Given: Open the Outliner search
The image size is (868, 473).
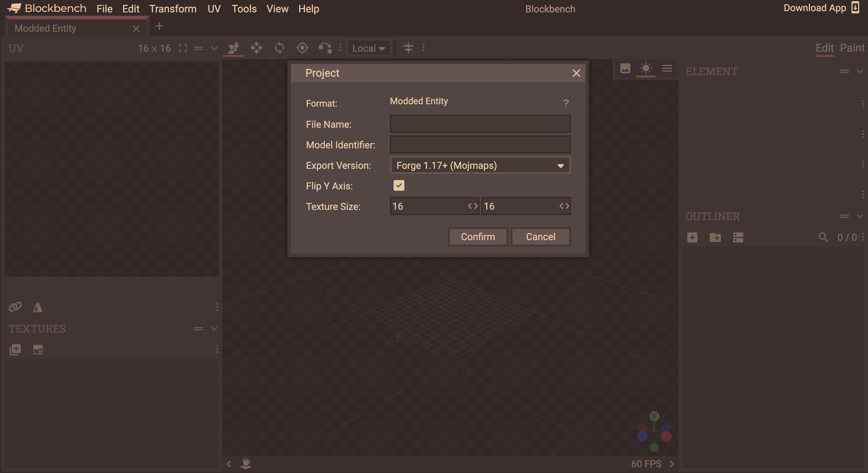Looking at the screenshot, I should pyautogui.click(x=823, y=237).
